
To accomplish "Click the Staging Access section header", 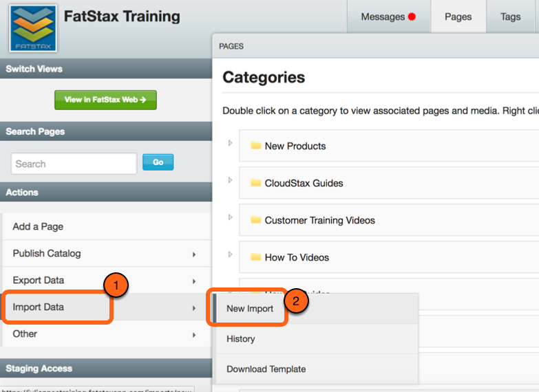I will click(x=106, y=369).
